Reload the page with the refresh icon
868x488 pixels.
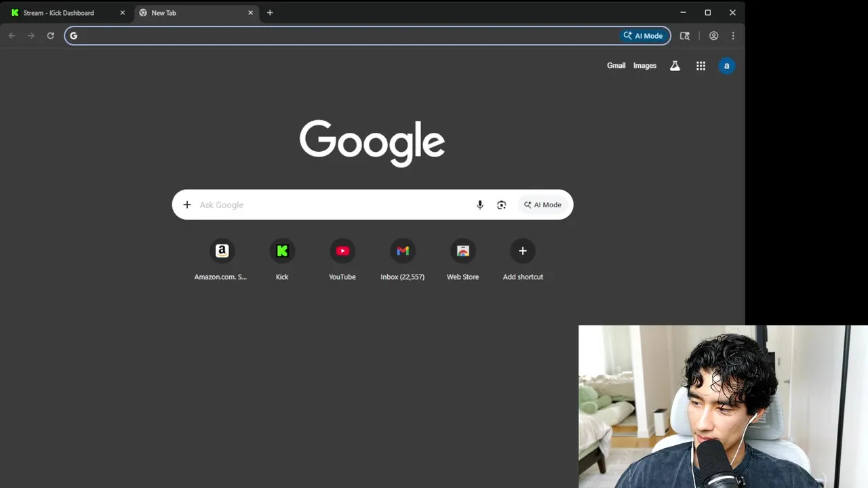50,36
